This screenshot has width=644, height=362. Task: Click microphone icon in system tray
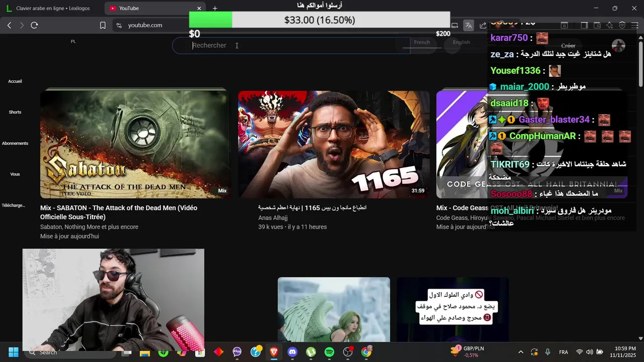(548, 352)
